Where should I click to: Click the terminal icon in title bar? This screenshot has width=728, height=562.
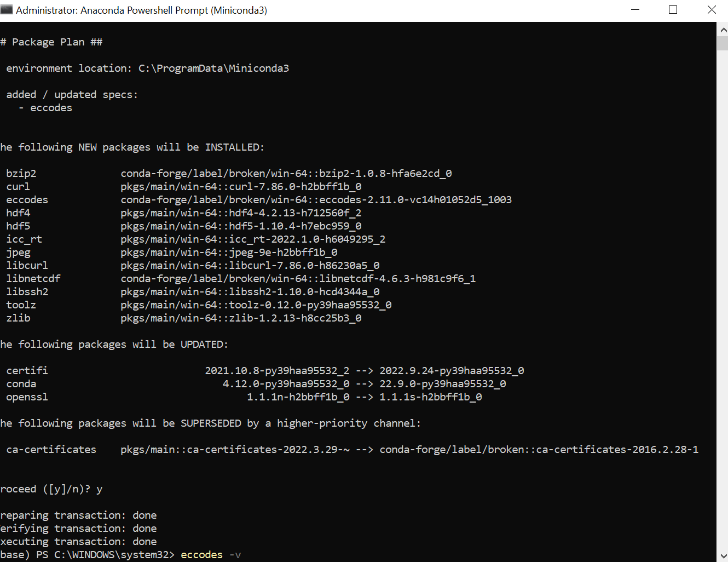tap(7, 9)
